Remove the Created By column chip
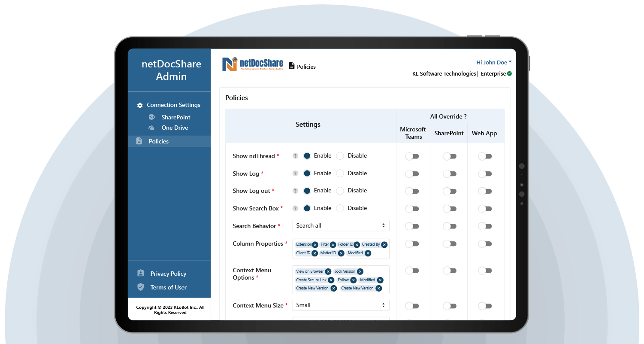The image size is (644, 344). coord(384,245)
